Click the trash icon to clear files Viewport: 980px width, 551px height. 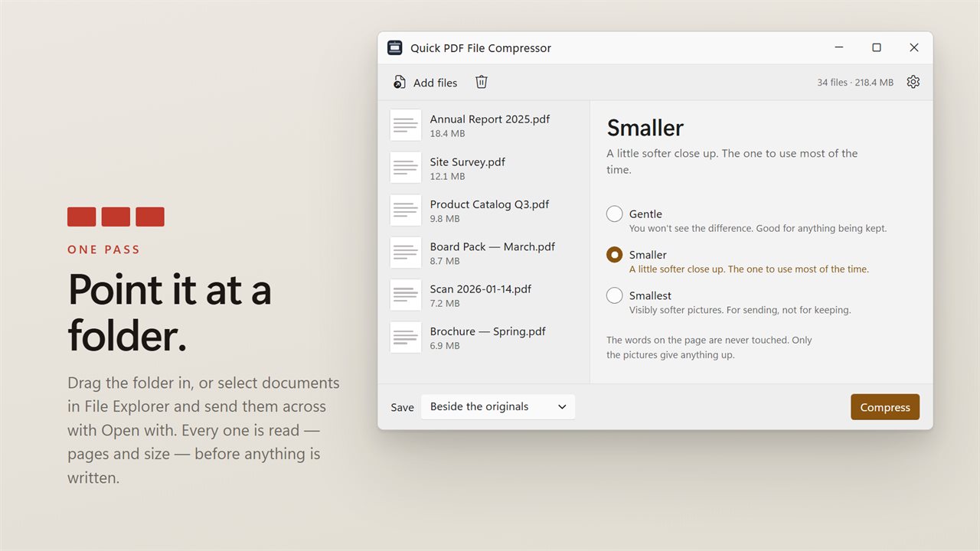[x=482, y=82]
